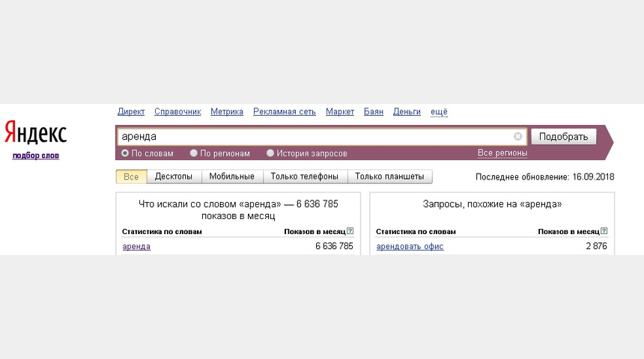The image size is (644, 359).
Task: Switch to 'Только телефоны' tab
Action: 305,177
